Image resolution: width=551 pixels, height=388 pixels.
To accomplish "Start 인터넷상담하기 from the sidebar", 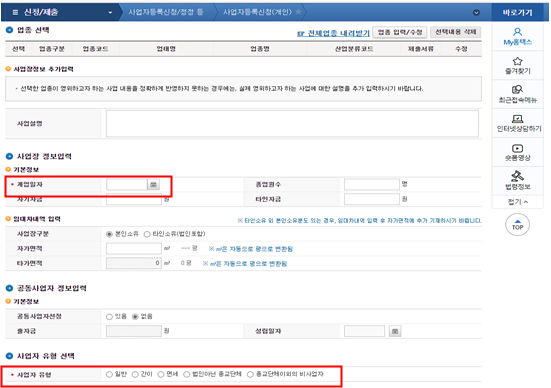I will pyautogui.click(x=518, y=123).
